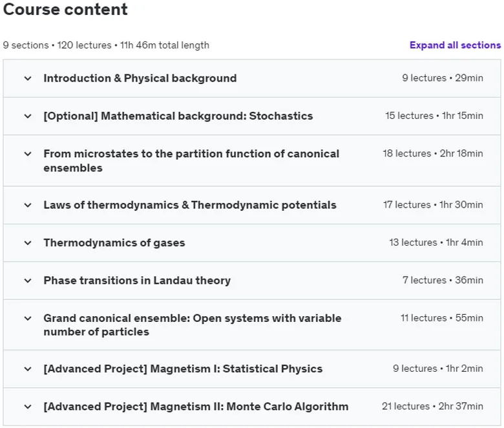Expand the Magnetism II Monte Carlo chevron
This screenshot has height=428, width=504.
[28, 407]
